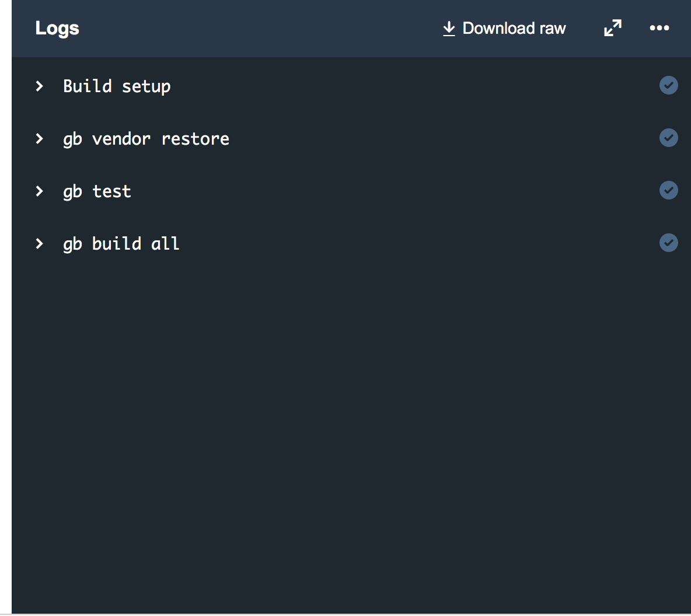691x616 pixels.
Task: Click the Download raw link
Action: pyautogui.click(x=504, y=29)
